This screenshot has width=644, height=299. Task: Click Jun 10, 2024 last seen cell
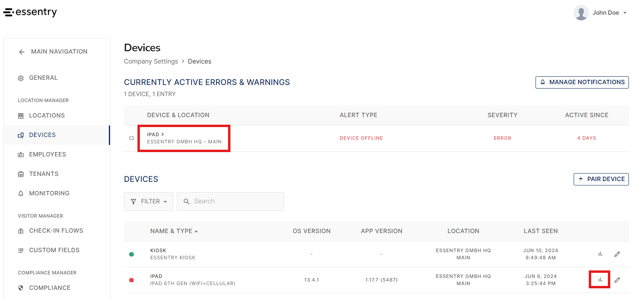[541, 254]
